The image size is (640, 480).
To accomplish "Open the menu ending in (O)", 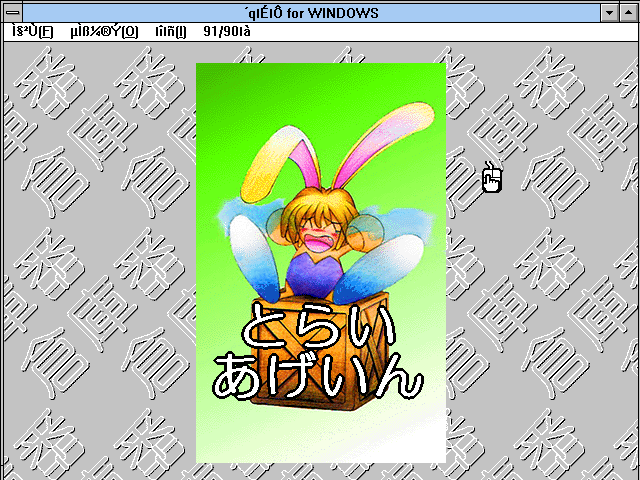I will (104, 32).
